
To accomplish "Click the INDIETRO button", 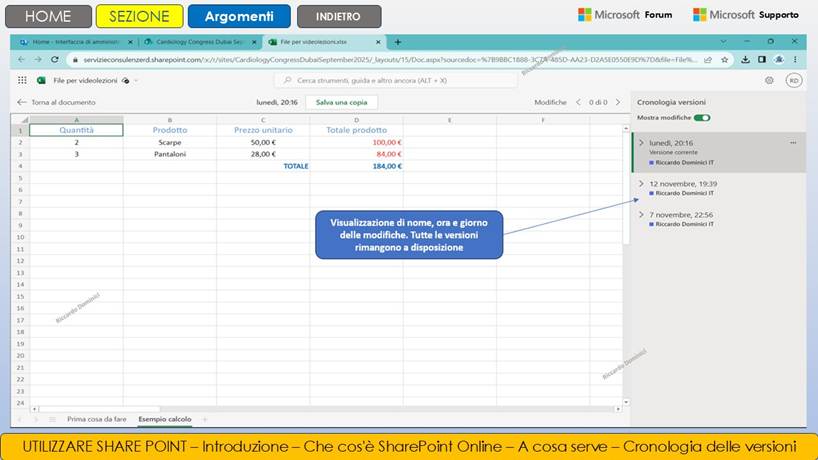I will coord(339,16).
